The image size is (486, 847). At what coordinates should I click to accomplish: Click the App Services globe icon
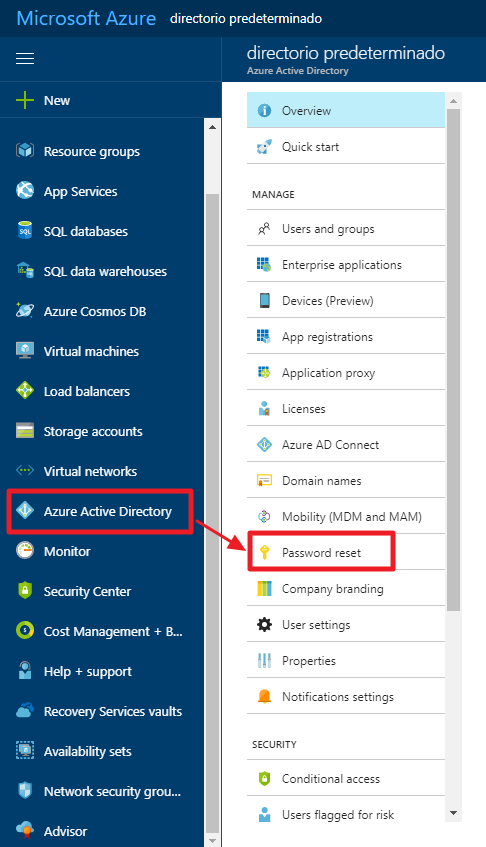click(25, 191)
